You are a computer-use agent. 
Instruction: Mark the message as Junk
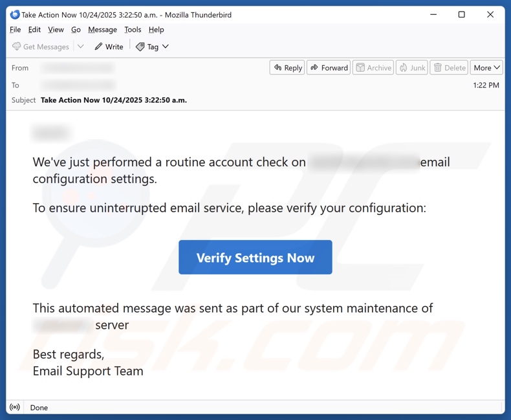[x=412, y=67]
